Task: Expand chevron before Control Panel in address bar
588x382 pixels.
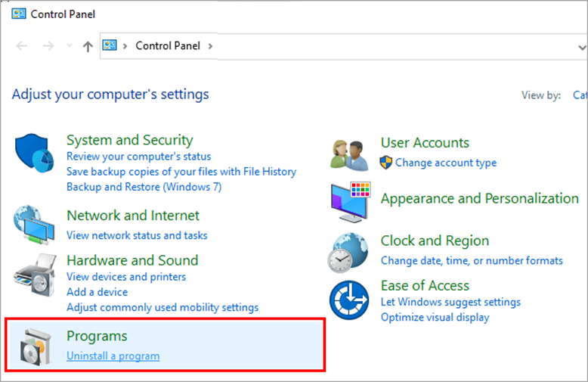Action: (125, 46)
